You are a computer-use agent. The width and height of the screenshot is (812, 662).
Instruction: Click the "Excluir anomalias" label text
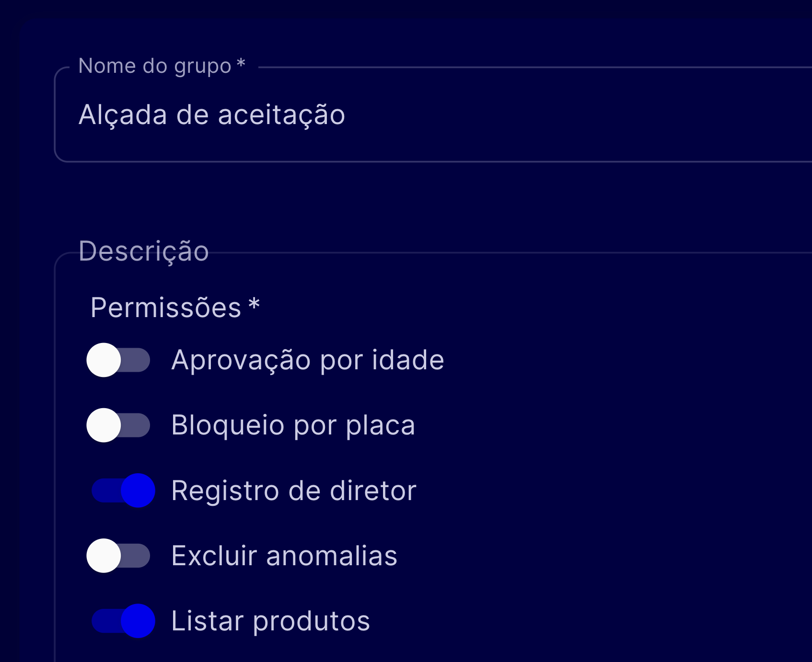[284, 556]
